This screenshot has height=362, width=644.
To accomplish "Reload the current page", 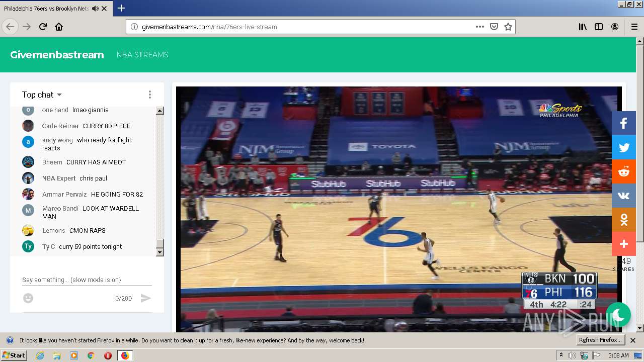I will click(x=43, y=27).
